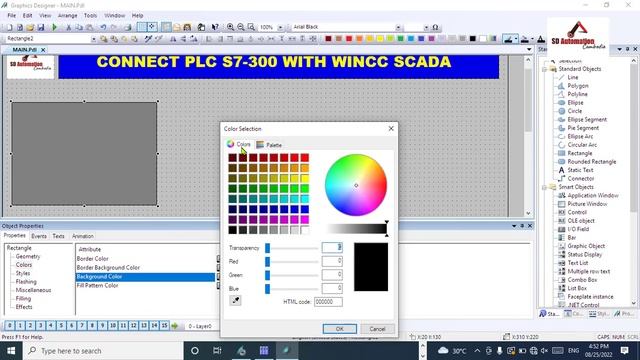This screenshot has width=640, height=360.
Task: Toggle layer 5 visibility button
Action: [61, 326]
